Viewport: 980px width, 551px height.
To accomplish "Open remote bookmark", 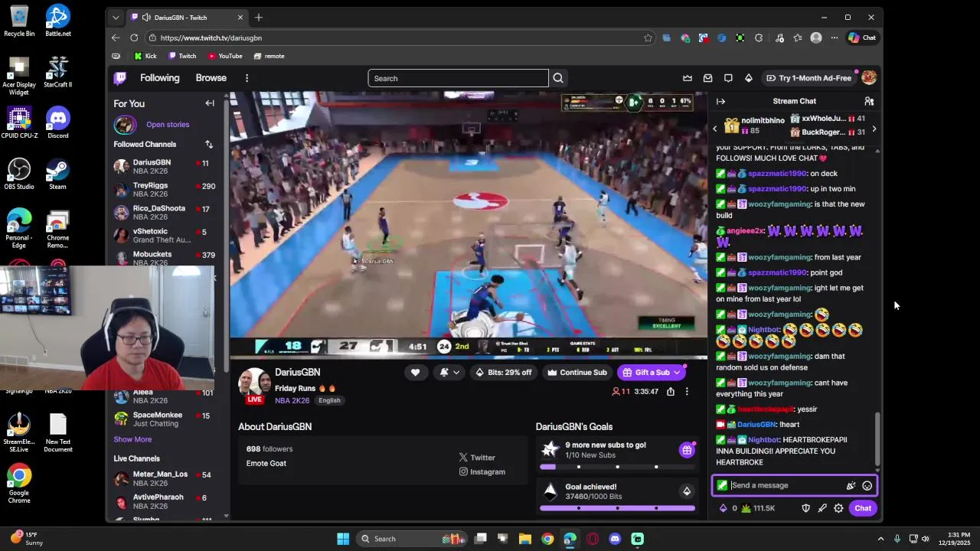I will click(x=269, y=56).
